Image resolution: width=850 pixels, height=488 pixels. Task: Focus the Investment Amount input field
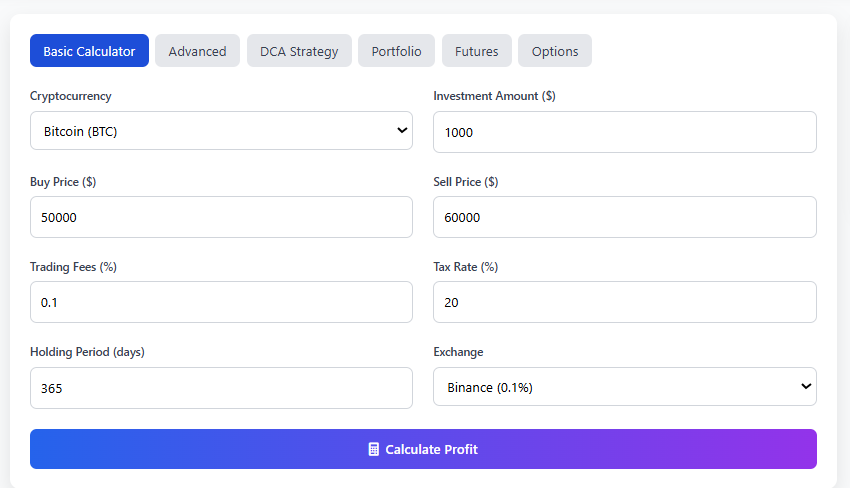pyautogui.click(x=624, y=132)
